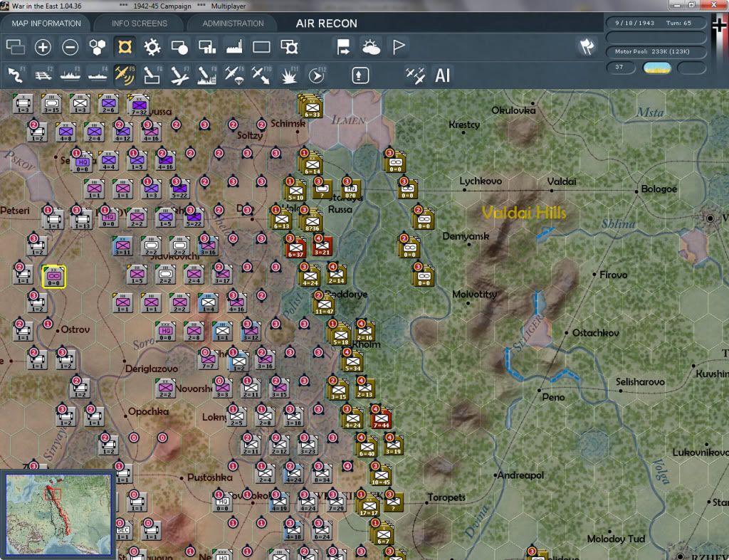Click the date and turn display
Image resolution: width=729 pixels, height=560 pixels.
point(656,23)
